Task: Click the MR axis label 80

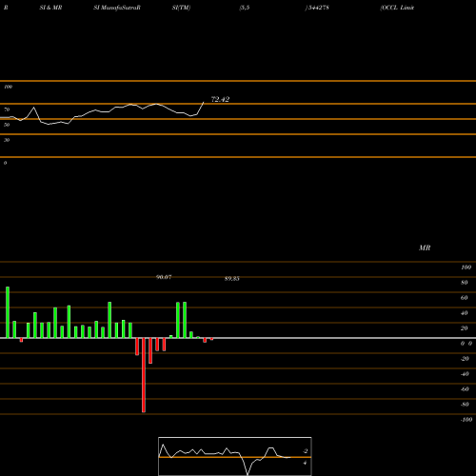Action: point(465,283)
